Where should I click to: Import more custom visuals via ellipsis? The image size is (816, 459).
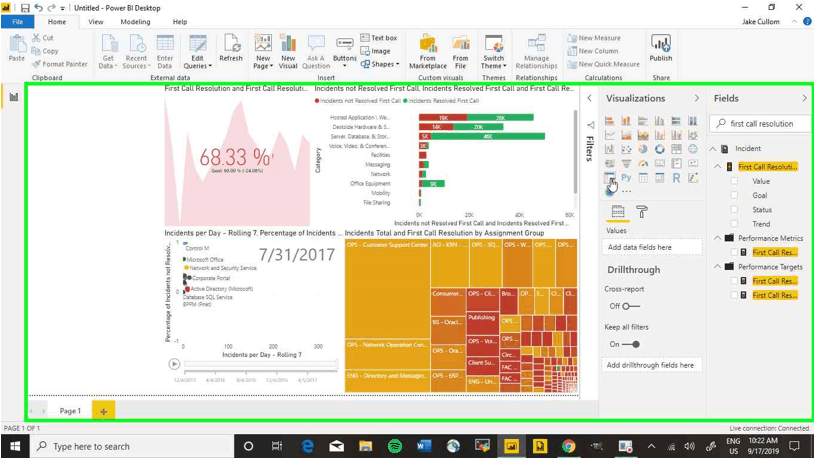point(626,192)
